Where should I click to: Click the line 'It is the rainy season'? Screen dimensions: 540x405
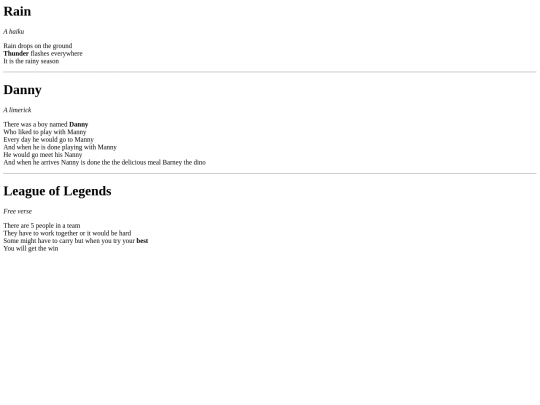tap(31, 61)
